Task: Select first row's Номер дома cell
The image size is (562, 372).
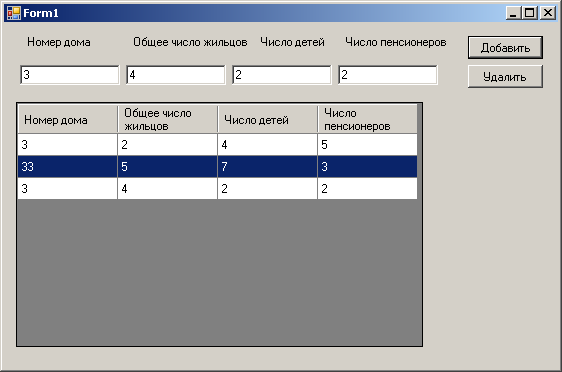Action: pos(67,145)
